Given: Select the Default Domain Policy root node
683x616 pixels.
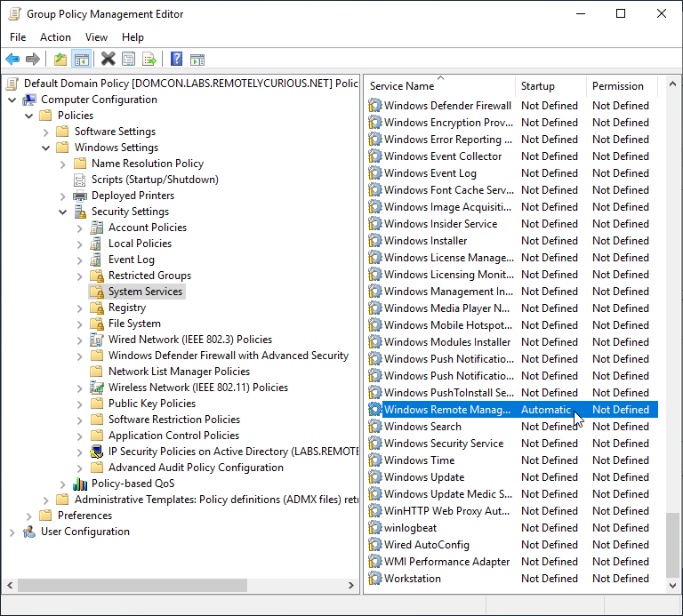Looking at the screenshot, I should (x=191, y=84).
